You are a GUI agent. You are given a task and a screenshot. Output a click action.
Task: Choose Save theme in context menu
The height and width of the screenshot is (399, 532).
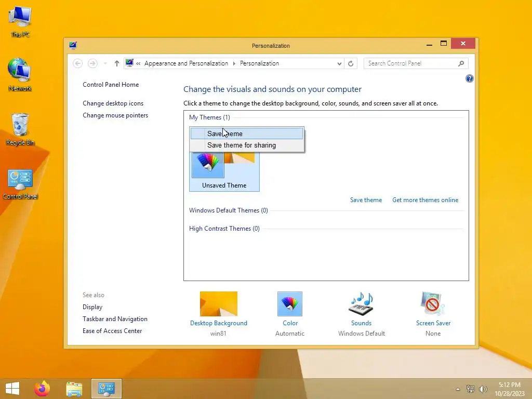pos(247,134)
